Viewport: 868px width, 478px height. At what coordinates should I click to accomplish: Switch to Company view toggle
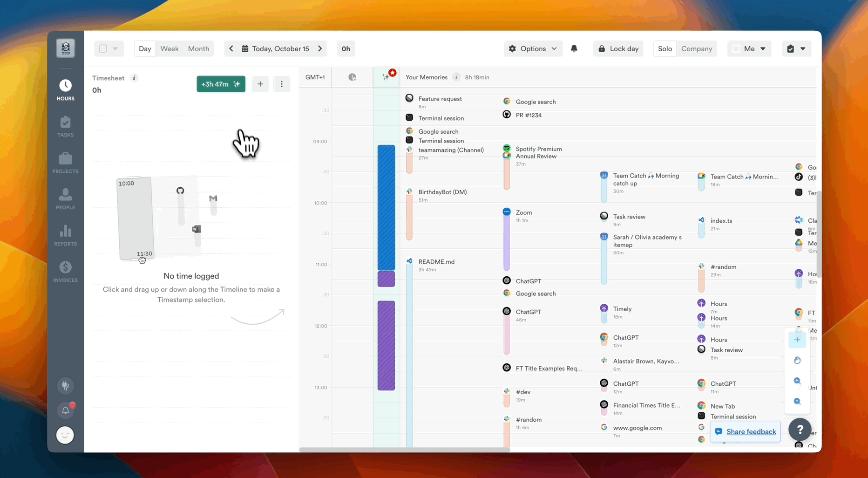click(696, 48)
